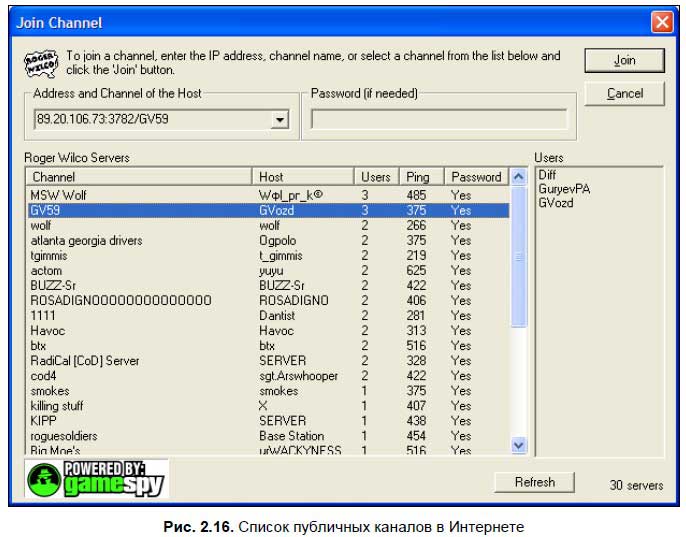This screenshot has height=537, width=686.
Task: Sort by Users column header
Action: click(x=377, y=177)
